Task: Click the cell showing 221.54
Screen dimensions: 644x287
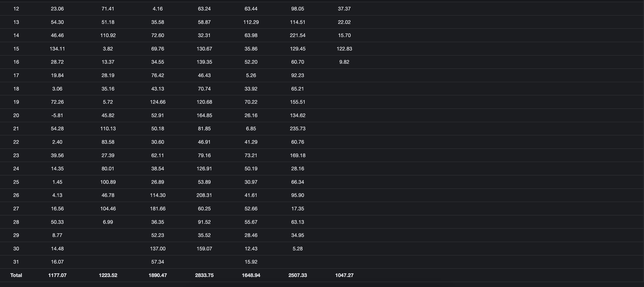Action: [x=297, y=35]
